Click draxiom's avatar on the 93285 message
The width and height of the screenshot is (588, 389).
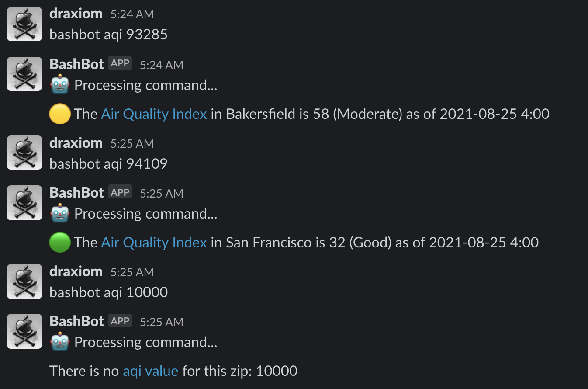pyautogui.click(x=24, y=24)
